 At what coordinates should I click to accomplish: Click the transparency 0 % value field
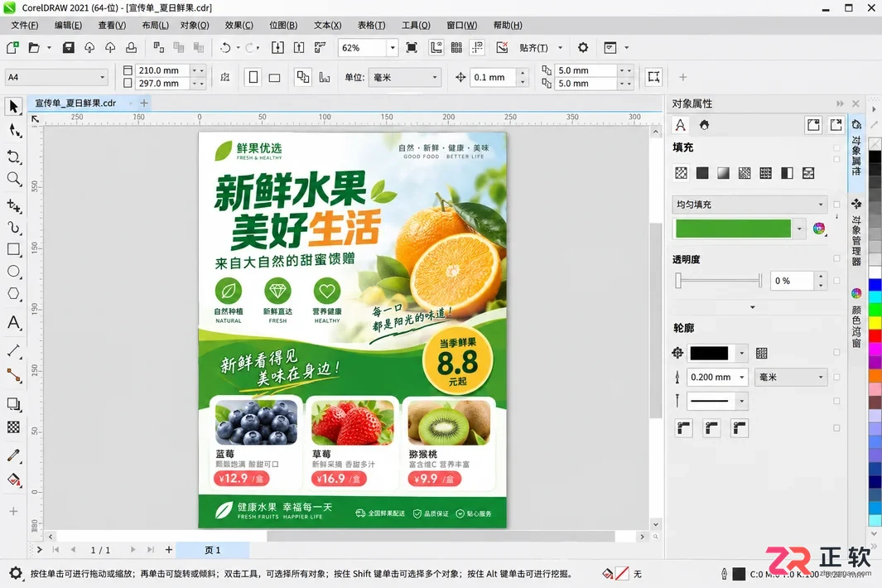pyautogui.click(x=792, y=281)
